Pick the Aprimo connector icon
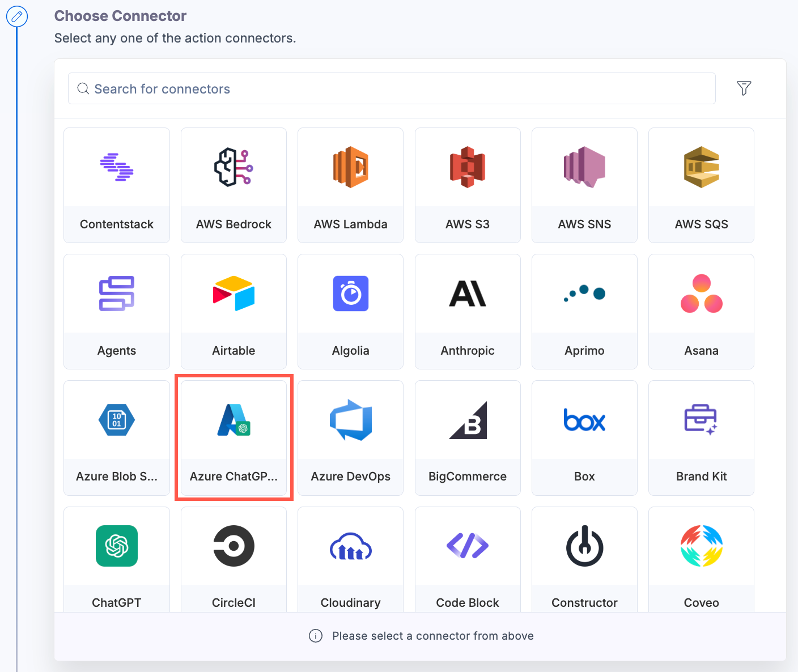 tap(584, 294)
